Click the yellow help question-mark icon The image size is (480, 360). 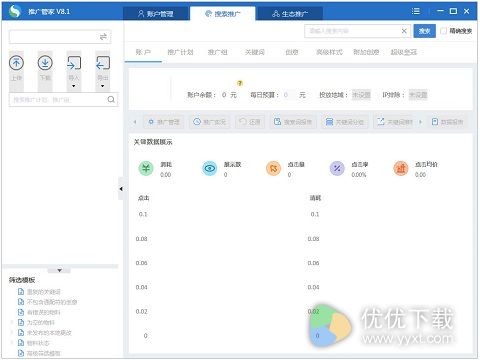(x=240, y=83)
